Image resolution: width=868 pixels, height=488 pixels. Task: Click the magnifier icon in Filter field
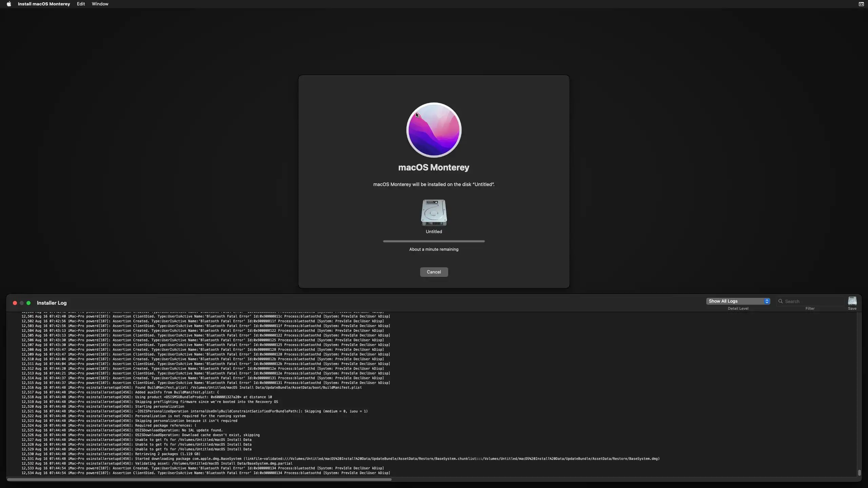point(781,301)
